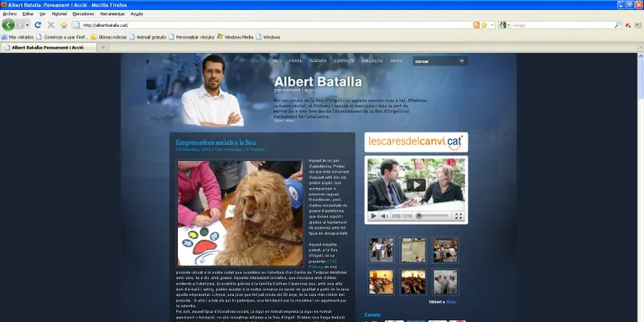The width and height of the screenshot is (644, 322).
Task: Open the lescaresdelcanvi.cat banner
Action: (416, 142)
